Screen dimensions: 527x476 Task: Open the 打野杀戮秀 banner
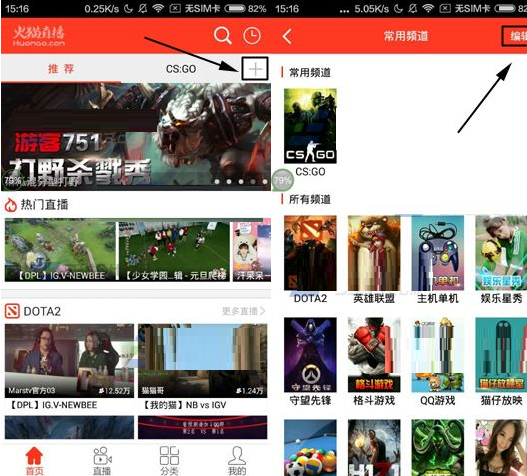coord(136,137)
